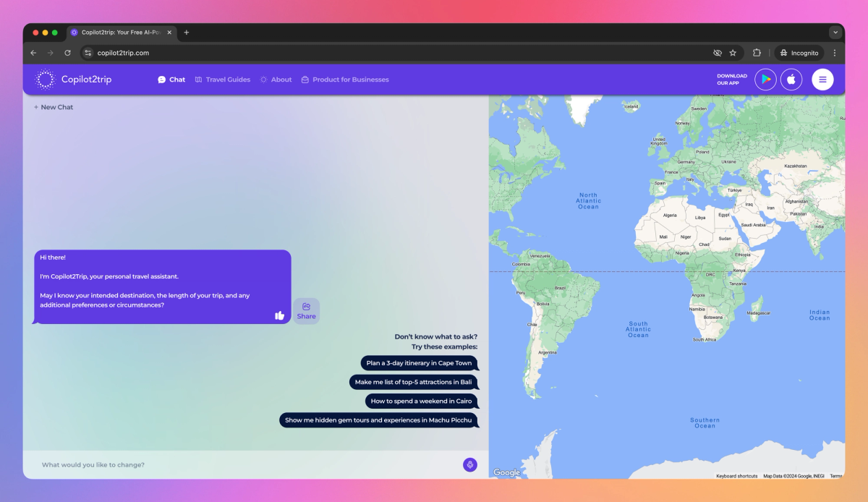Open the Incognito profile indicator

pos(798,52)
